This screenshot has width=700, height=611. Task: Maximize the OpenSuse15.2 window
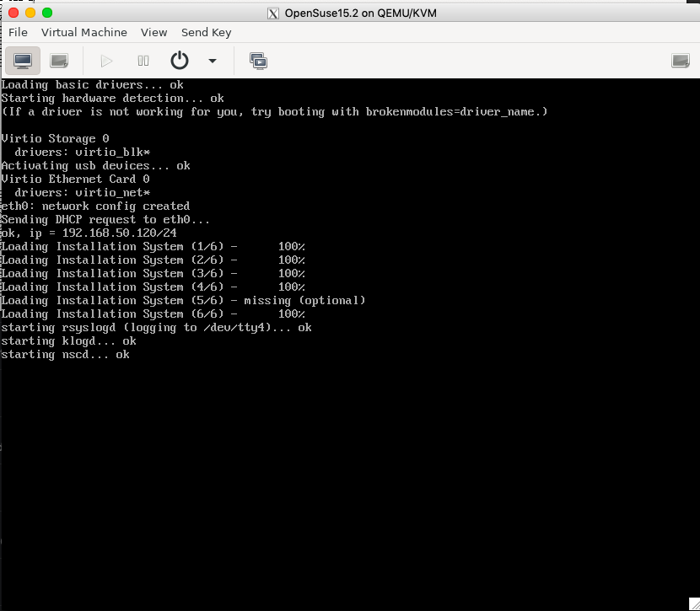tap(47, 13)
